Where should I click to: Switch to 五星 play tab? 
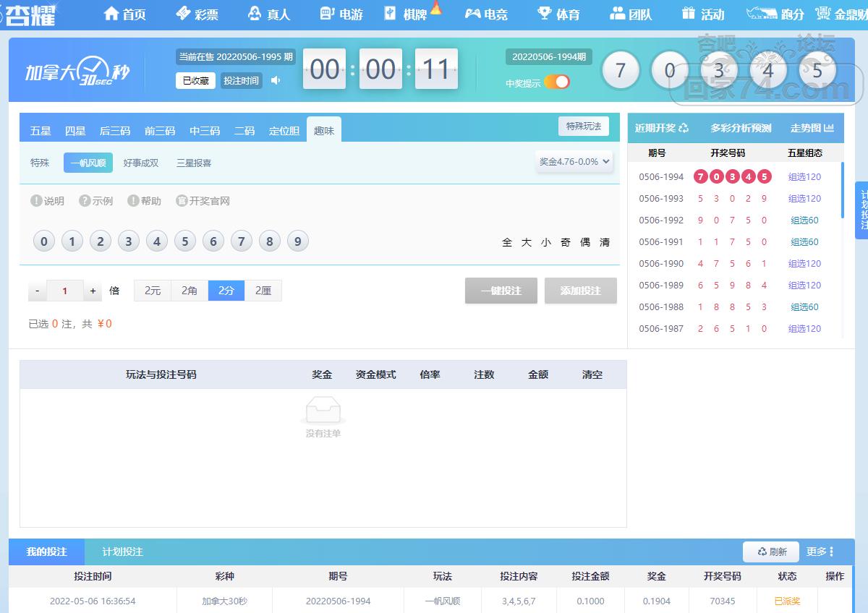[41, 131]
